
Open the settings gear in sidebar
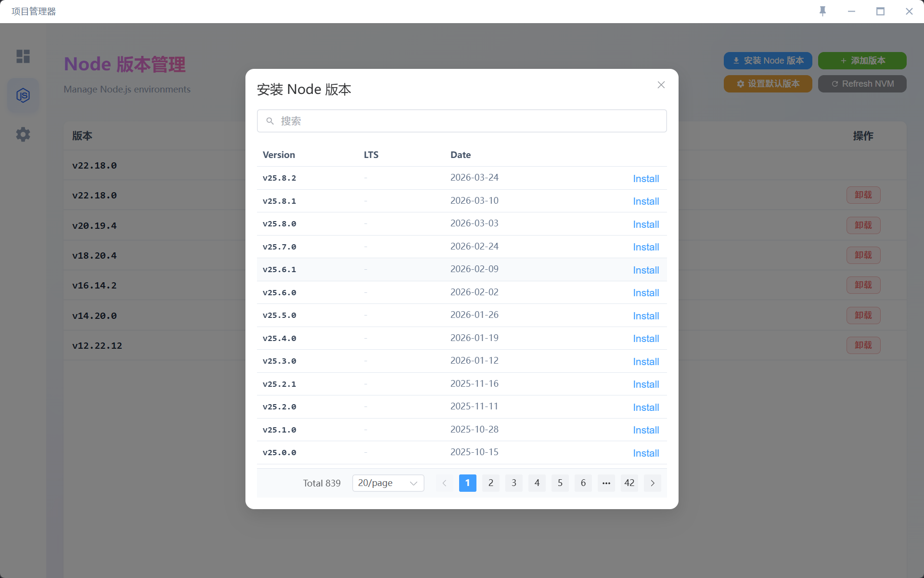[x=23, y=134]
